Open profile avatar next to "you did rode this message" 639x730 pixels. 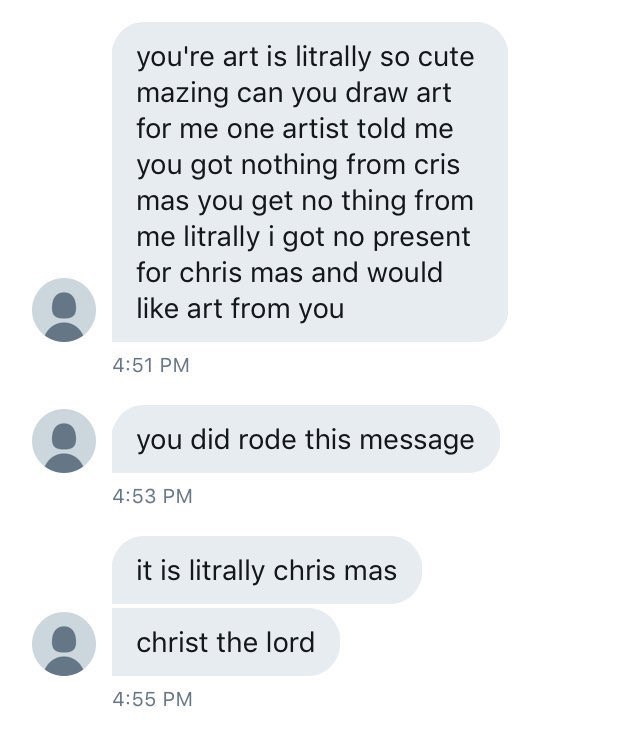(64, 440)
